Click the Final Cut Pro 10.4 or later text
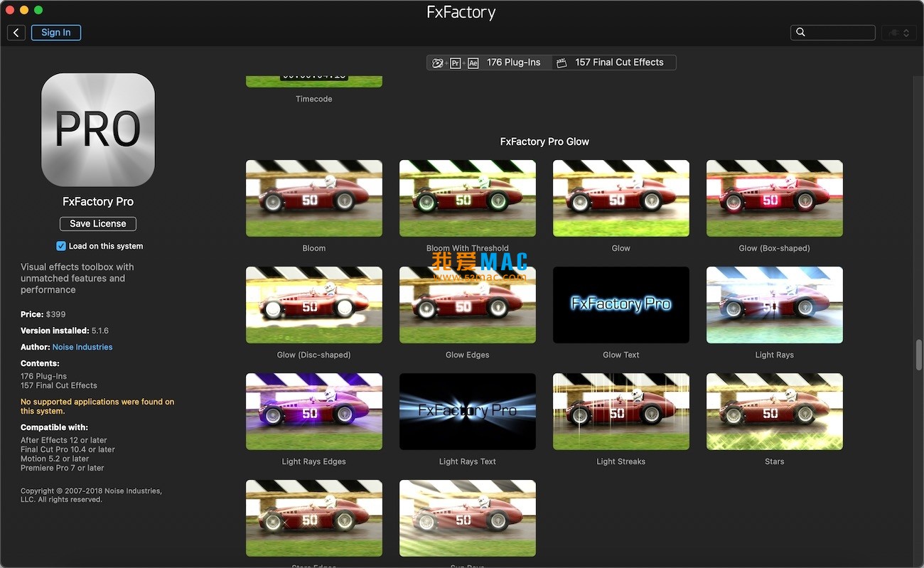Image resolution: width=924 pixels, height=568 pixels. 68,449
